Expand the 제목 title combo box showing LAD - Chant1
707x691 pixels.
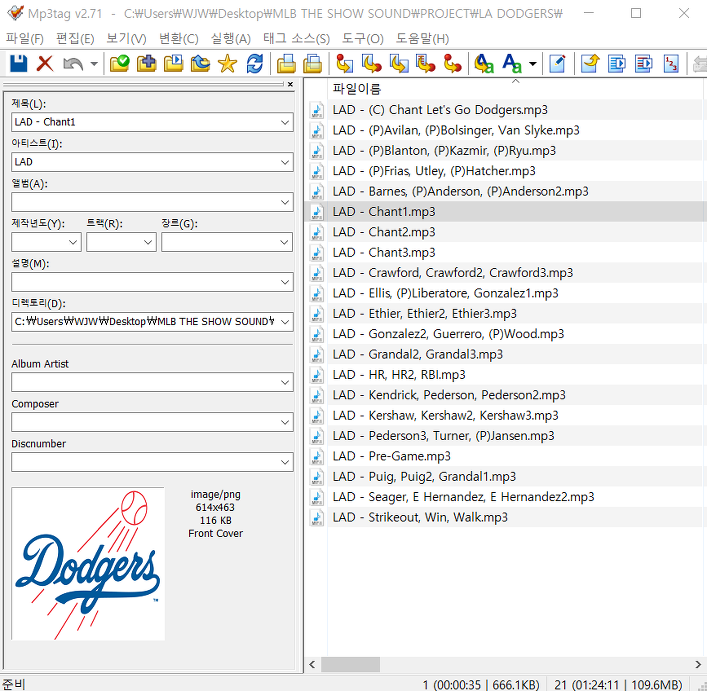pos(285,122)
